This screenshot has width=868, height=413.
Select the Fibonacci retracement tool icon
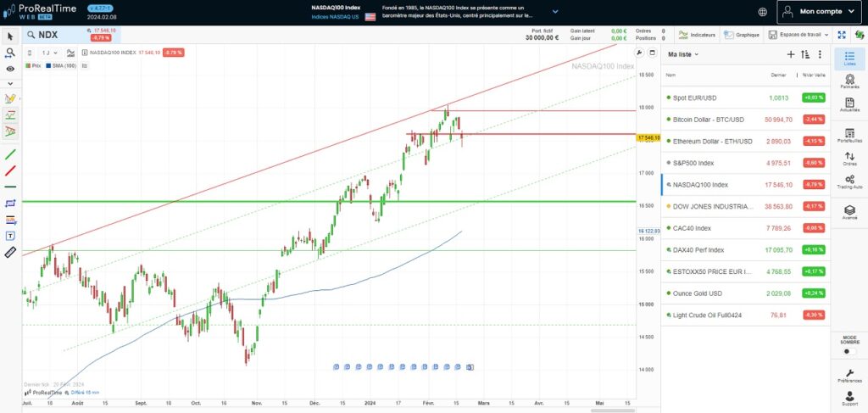[10, 220]
